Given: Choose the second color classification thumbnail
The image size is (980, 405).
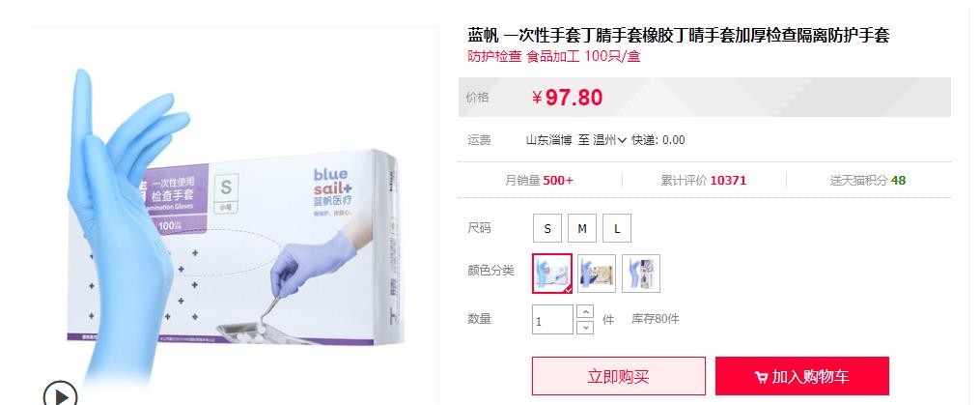Looking at the screenshot, I should point(597,274).
